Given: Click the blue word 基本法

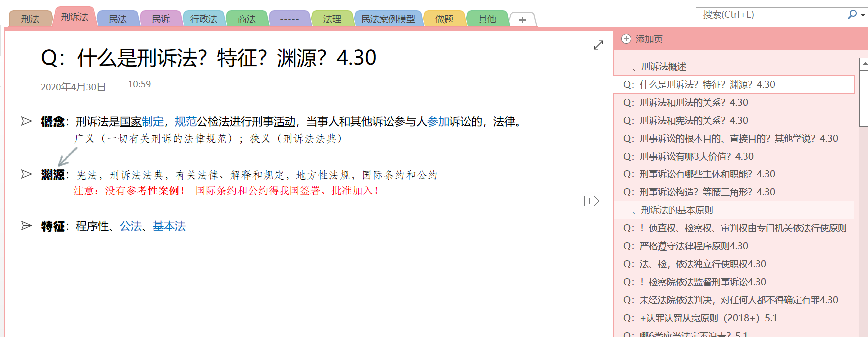Looking at the screenshot, I should point(169,226).
